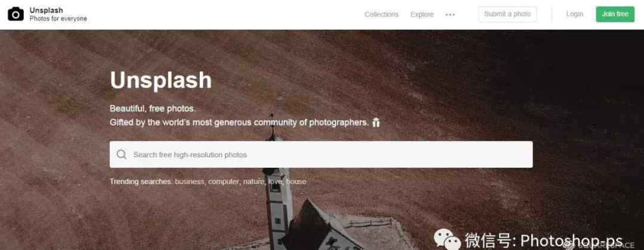Click the Login link
644x250 pixels.
point(574,14)
